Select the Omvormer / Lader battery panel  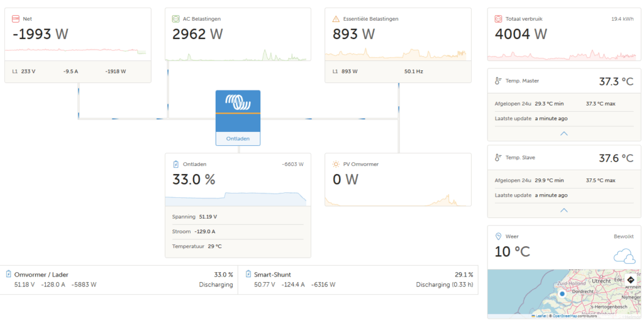119,280
